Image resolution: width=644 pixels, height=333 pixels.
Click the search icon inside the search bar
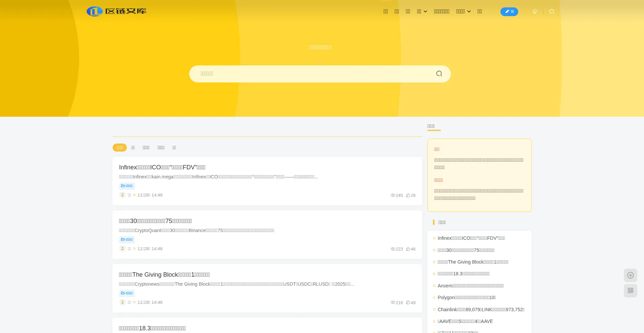coord(439,74)
